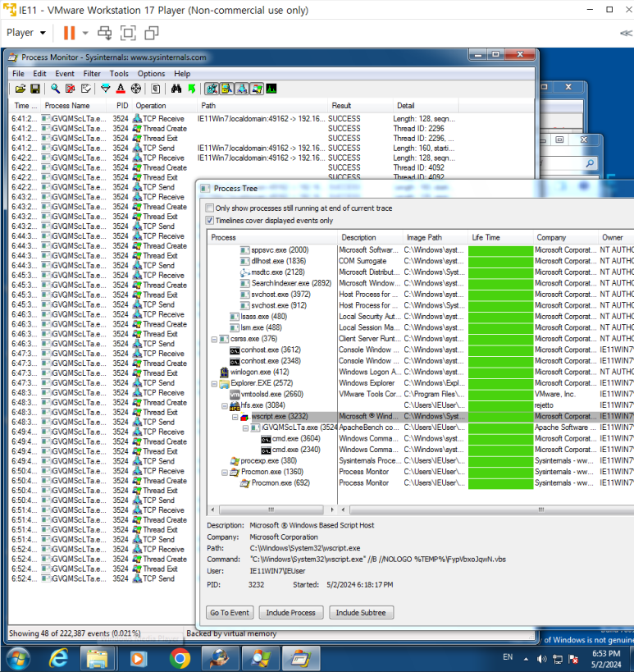Open the Process Tree toolbar icon
This screenshot has width=634, height=672.
click(x=156, y=89)
